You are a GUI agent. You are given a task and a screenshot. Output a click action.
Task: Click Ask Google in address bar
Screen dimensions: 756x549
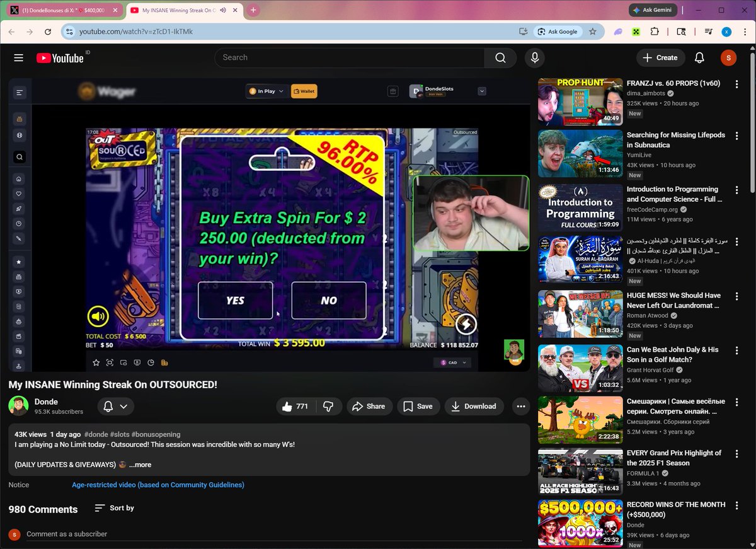[557, 32]
